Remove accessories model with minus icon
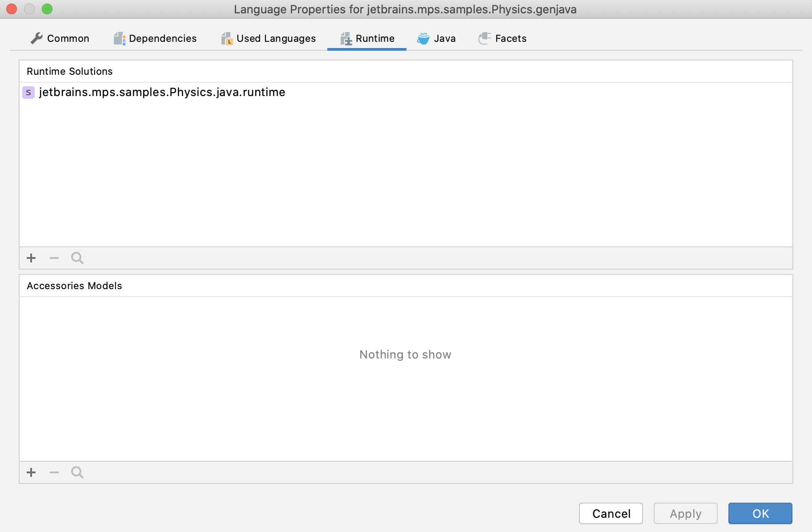 pyautogui.click(x=54, y=472)
